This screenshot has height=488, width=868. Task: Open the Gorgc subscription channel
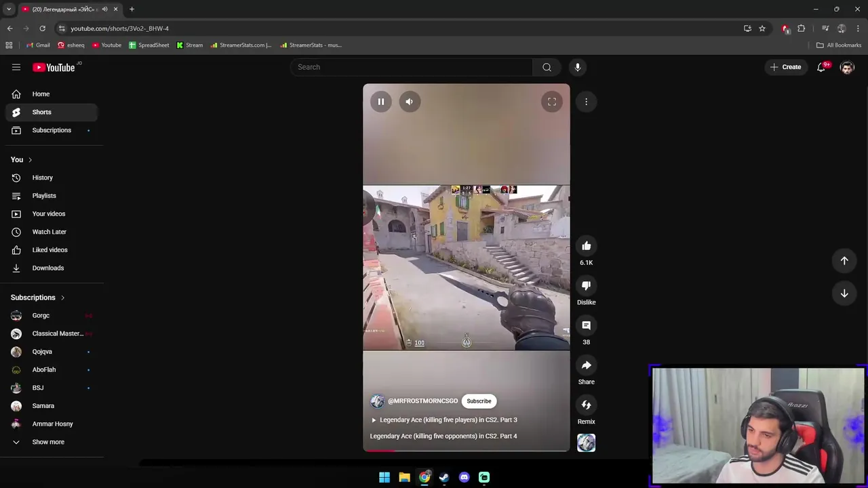pyautogui.click(x=52, y=315)
